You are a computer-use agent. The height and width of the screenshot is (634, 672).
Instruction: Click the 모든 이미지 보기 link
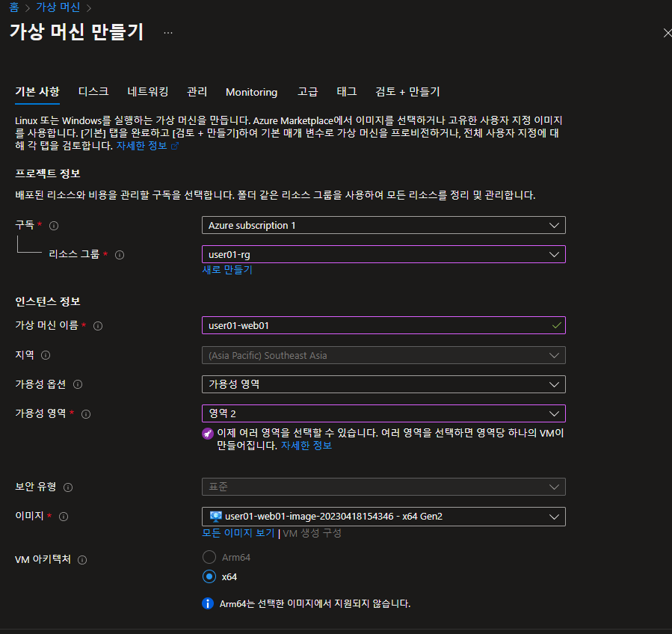238,533
